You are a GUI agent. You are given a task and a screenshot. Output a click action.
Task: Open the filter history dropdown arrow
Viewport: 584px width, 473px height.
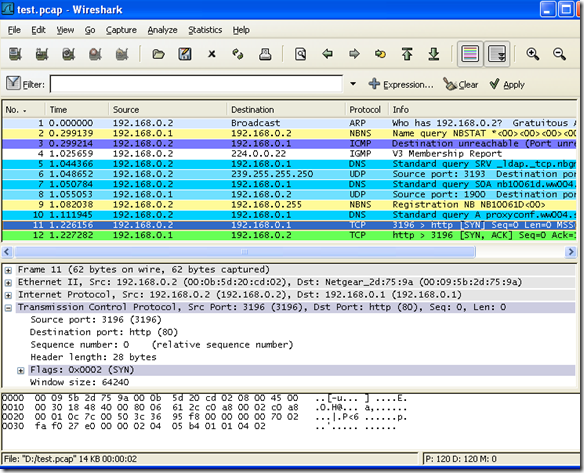coord(353,84)
